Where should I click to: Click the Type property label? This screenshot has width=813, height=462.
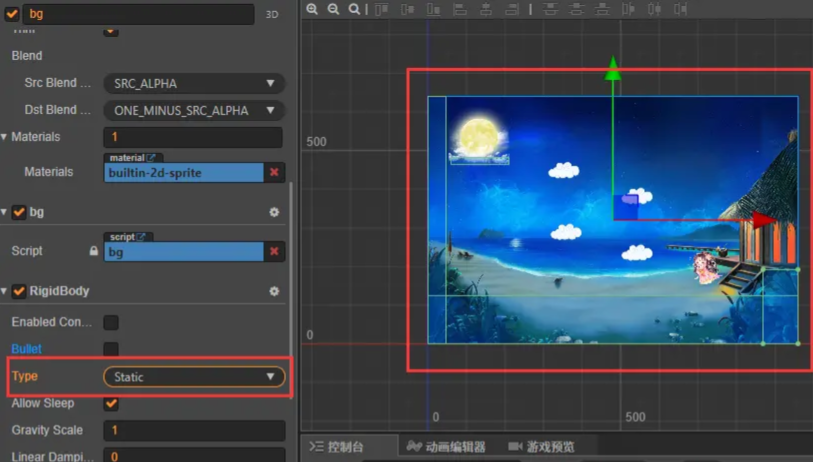pyautogui.click(x=25, y=376)
